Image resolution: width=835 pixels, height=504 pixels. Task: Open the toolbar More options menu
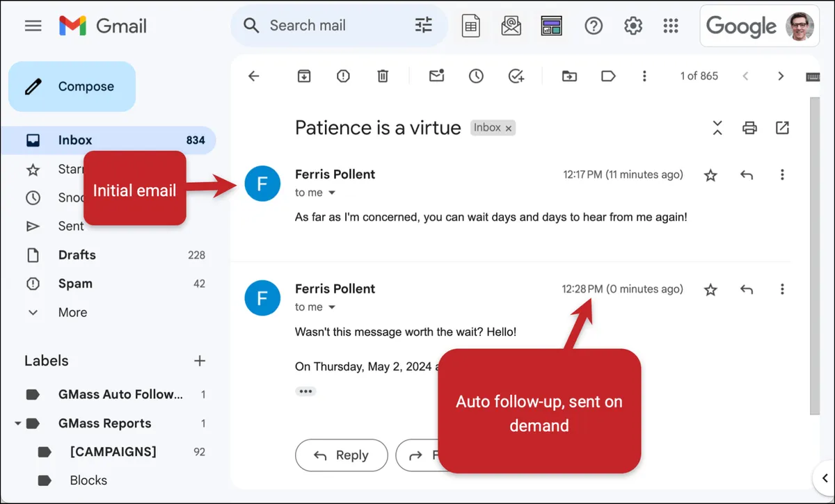point(645,76)
